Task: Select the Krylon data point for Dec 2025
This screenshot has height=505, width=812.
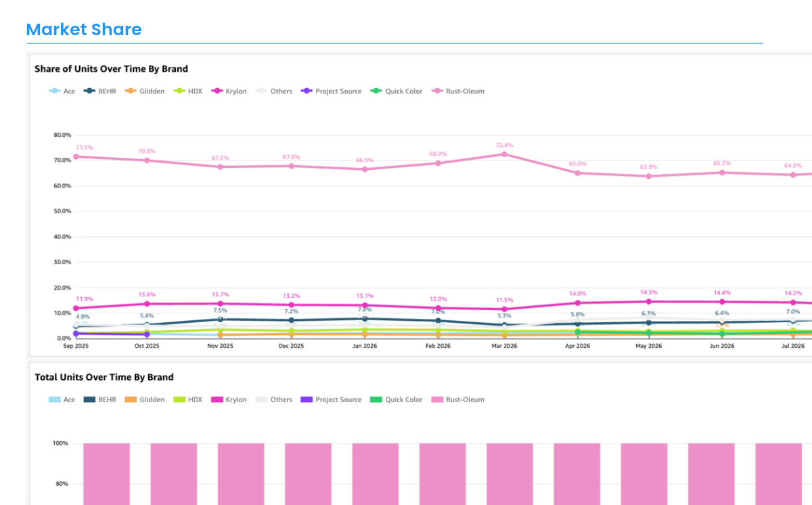Action: tap(292, 305)
